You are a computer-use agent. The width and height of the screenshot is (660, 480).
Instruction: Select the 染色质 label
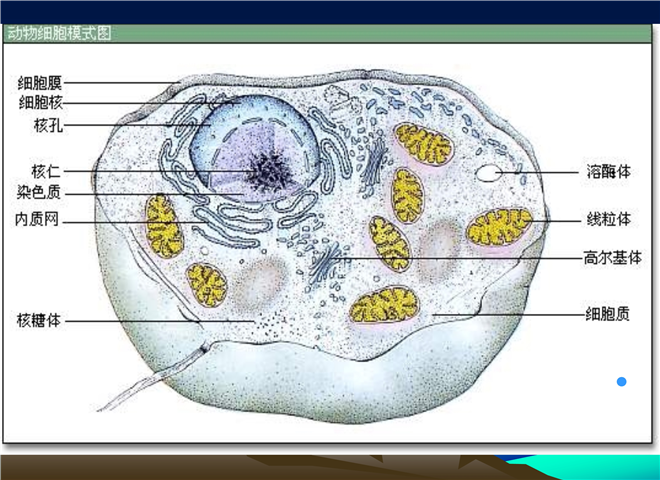(x=39, y=192)
